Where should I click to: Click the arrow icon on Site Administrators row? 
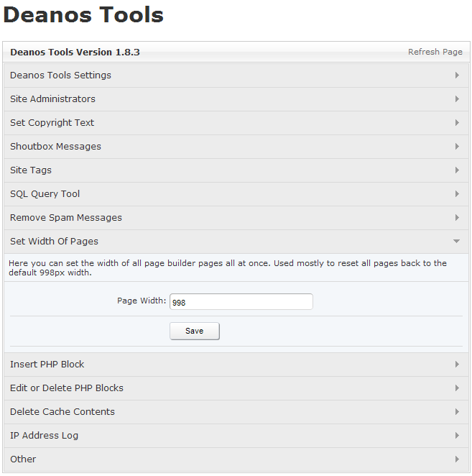point(457,99)
